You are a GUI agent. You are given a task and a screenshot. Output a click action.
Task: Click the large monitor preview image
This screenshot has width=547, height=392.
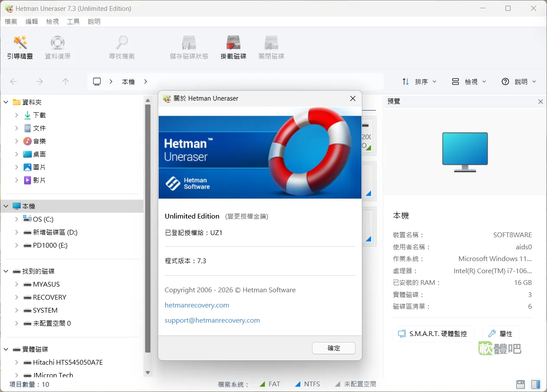click(x=465, y=152)
